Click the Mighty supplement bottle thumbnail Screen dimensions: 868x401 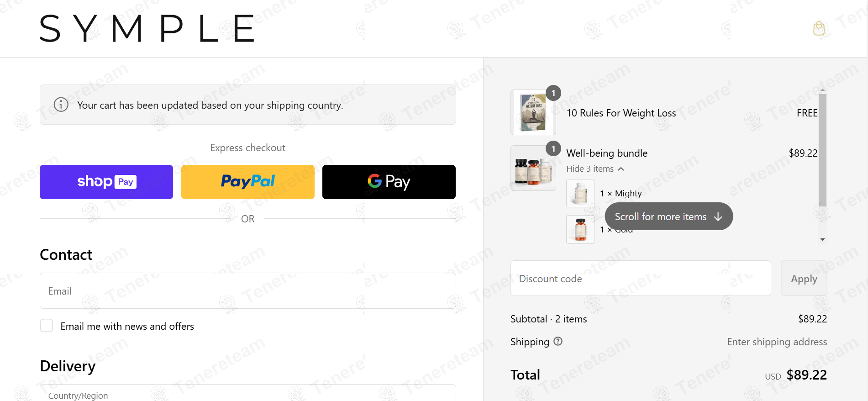[580, 193]
